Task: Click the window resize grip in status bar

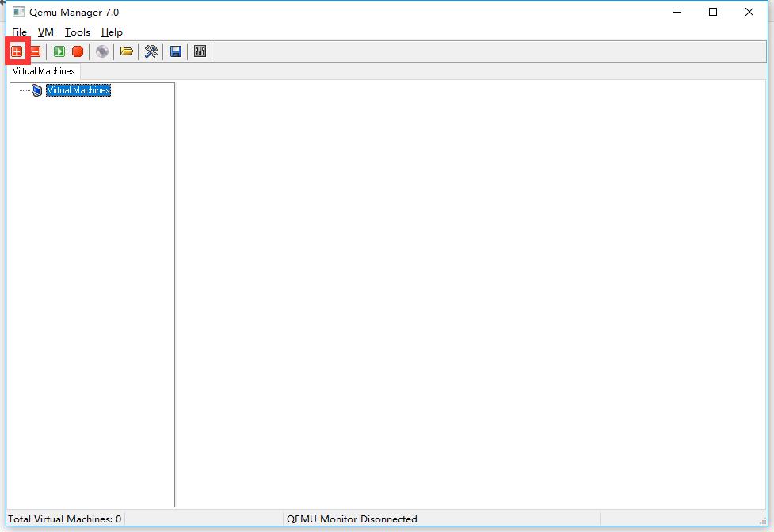Action: coord(763,521)
